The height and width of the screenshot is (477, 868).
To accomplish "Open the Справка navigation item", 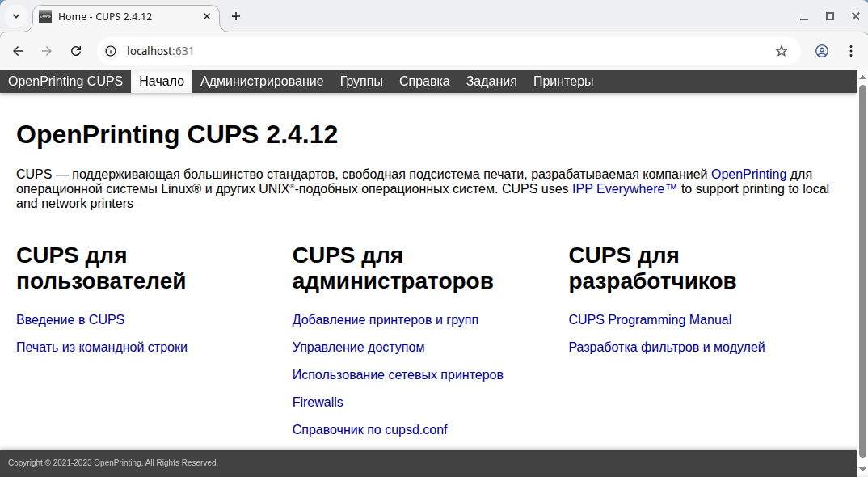I will [424, 82].
